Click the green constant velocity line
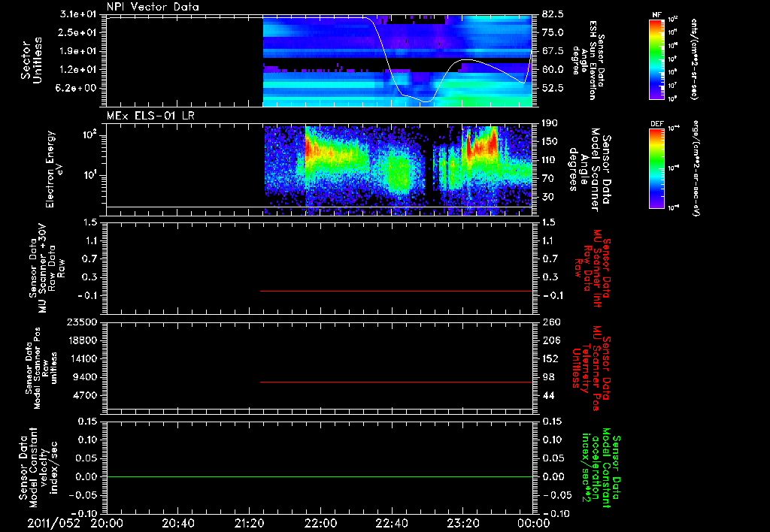 click(319, 476)
